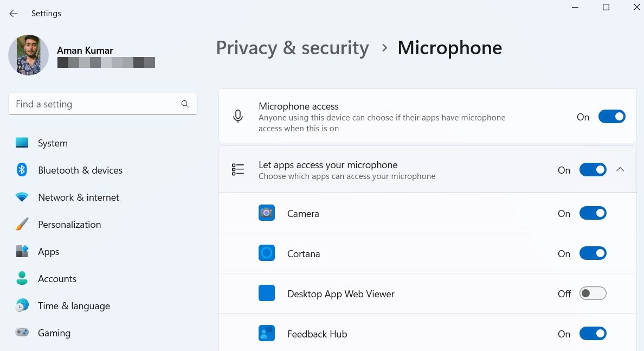644x351 pixels.
Task: Click the search magnifier icon
Action: [x=185, y=104]
